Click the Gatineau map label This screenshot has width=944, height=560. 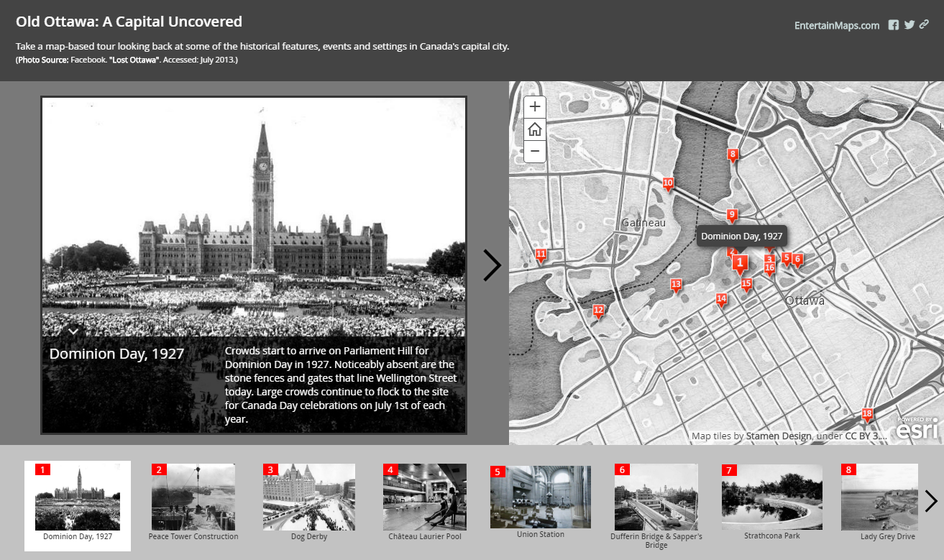coord(644,223)
